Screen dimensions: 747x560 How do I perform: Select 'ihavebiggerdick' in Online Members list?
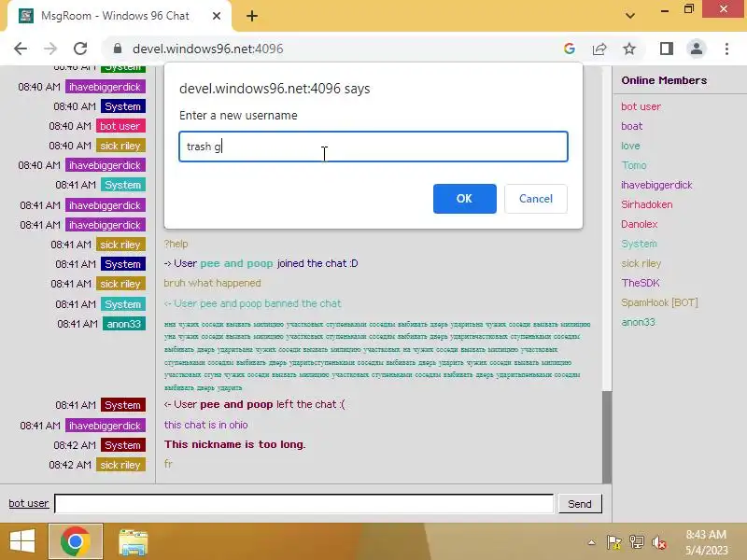[x=656, y=185]
